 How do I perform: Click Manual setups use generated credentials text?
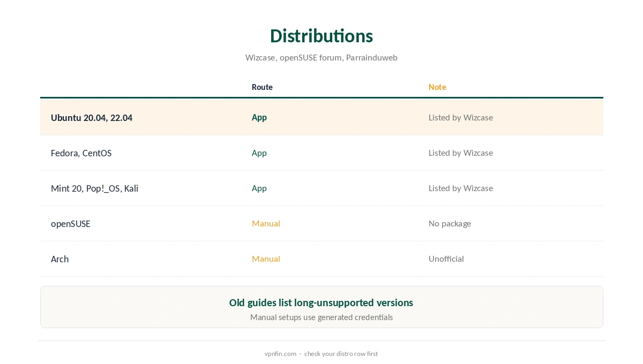(x=322, y=317)
